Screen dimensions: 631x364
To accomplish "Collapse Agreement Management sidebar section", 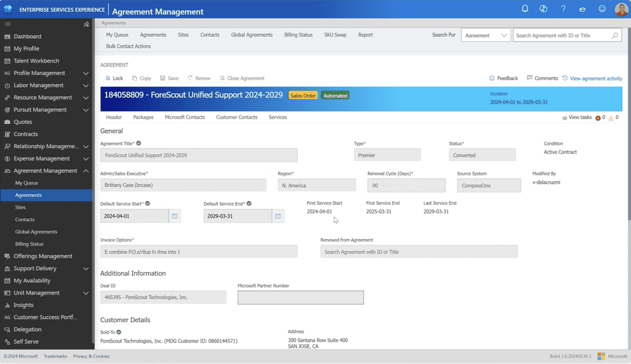I will [x=86, y=171].
